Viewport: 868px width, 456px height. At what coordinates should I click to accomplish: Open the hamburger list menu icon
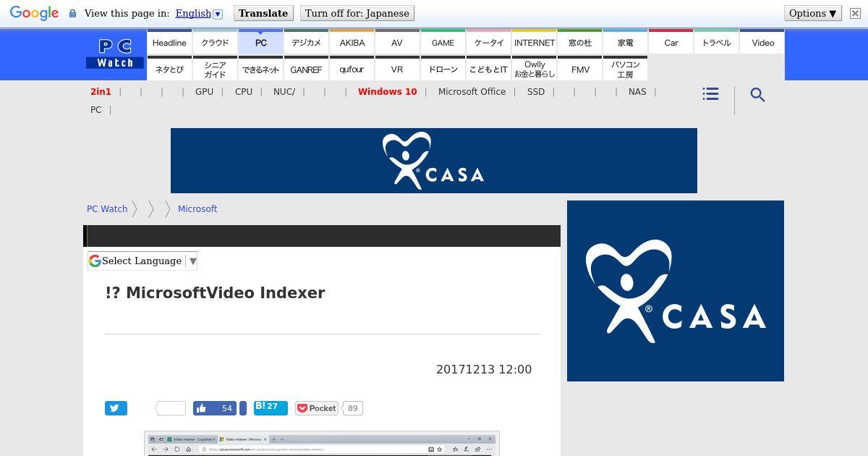click(710, 94)
